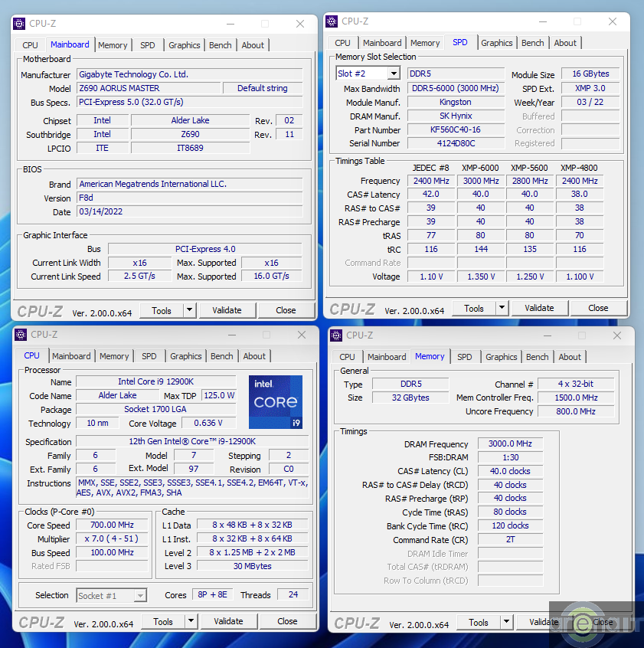This screenshot has height=648, width=644.
Task: Click the CPU-Z title bar icon in the Processor window
Action: 21,335
